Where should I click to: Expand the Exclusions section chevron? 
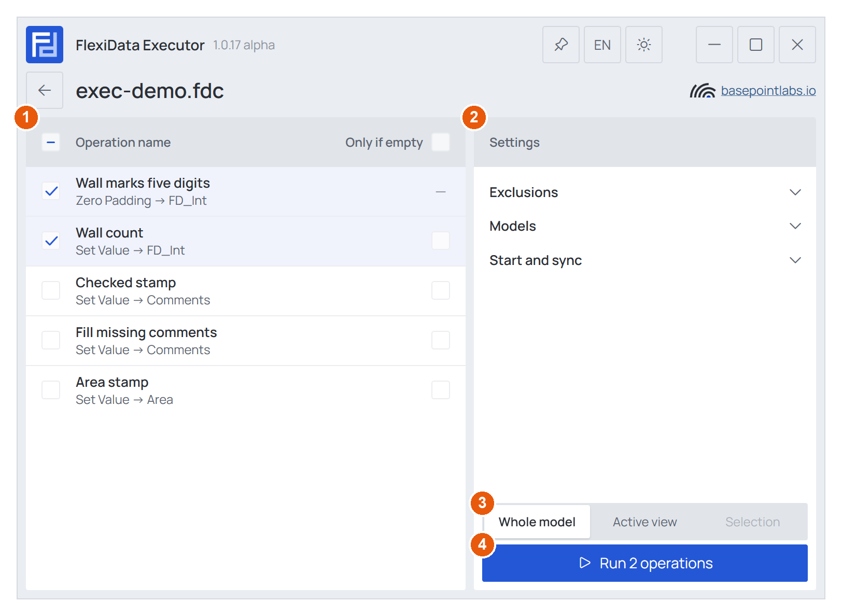point(795,192)
